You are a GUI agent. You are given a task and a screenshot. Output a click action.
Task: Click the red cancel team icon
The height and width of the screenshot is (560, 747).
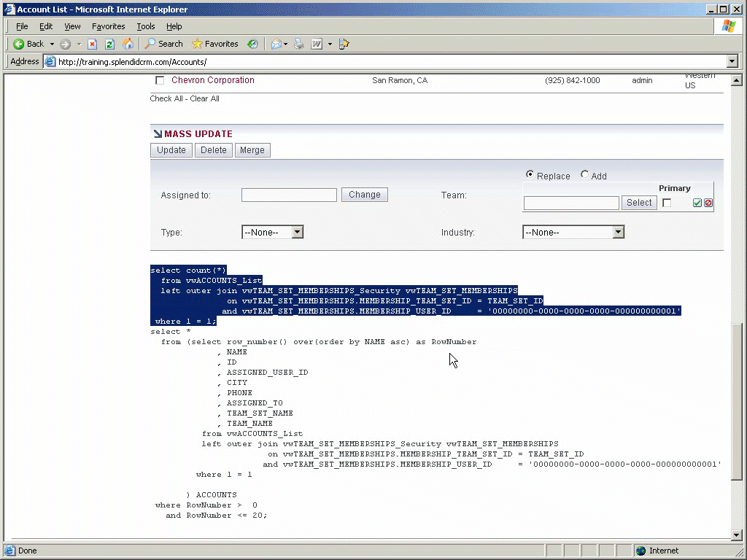(x=708, y=203)
